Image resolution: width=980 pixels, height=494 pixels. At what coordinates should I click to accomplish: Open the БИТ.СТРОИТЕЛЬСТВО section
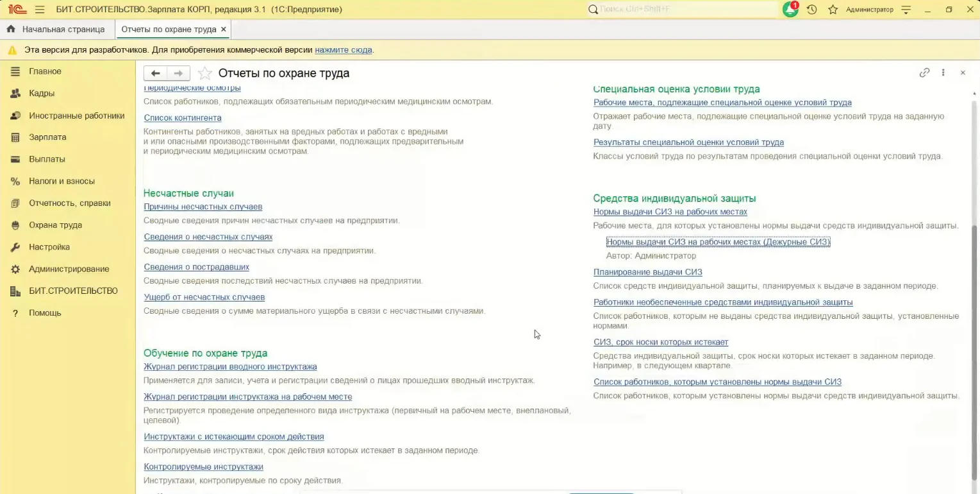73,291
